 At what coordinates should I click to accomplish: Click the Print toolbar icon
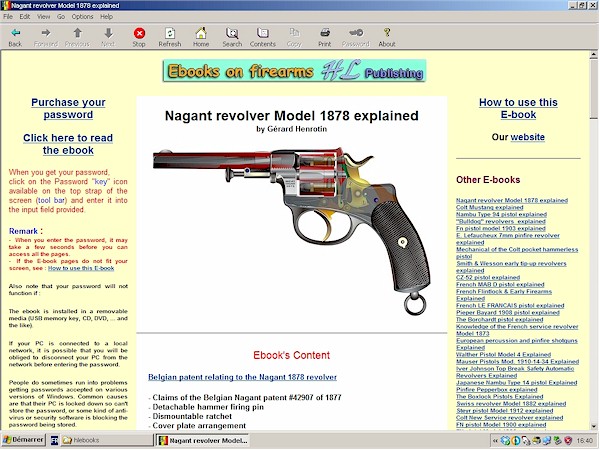click(325, 33)
